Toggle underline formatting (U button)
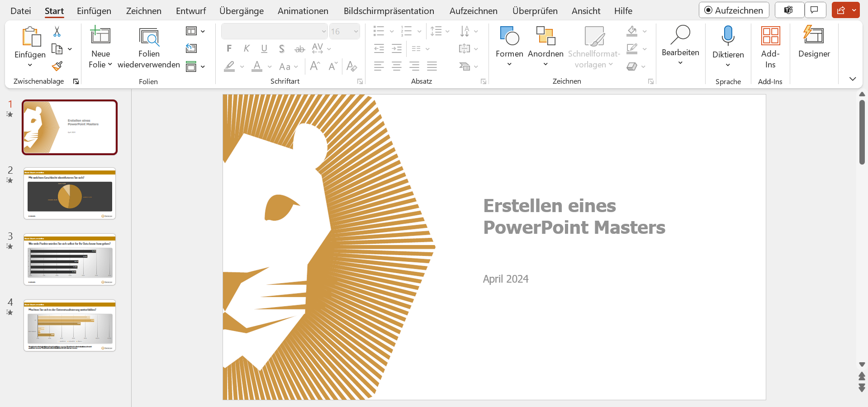This screenshot has width=868, height=407. point(264,48)
